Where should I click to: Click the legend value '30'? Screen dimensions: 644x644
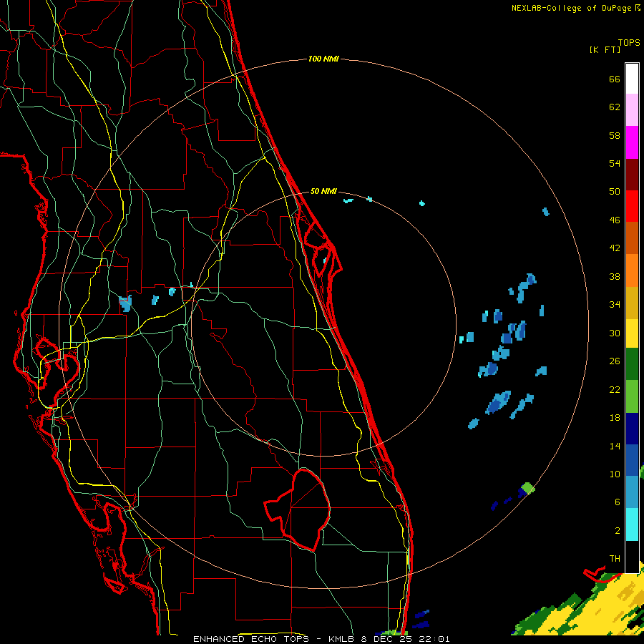(615, 333)
